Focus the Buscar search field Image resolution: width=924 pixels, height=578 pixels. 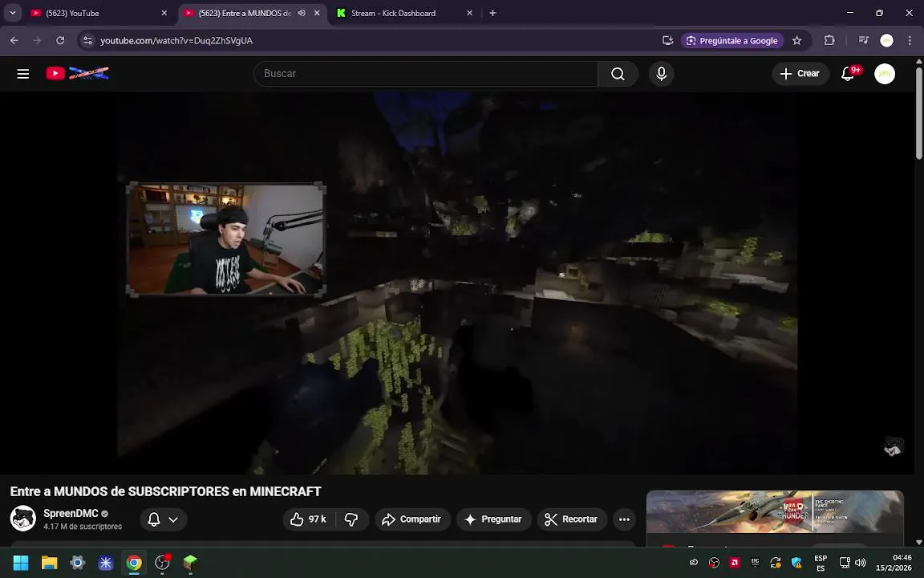pyautogui.click(x=425, y=74)
